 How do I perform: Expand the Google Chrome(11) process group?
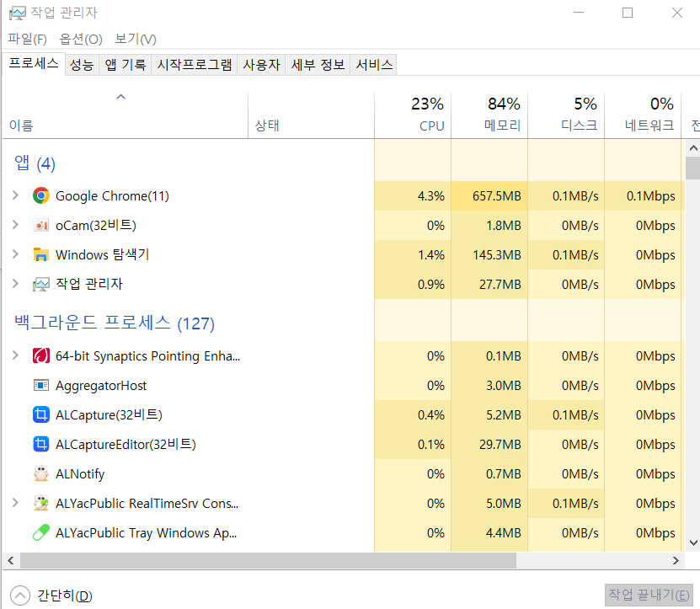(x=15, y=195)
